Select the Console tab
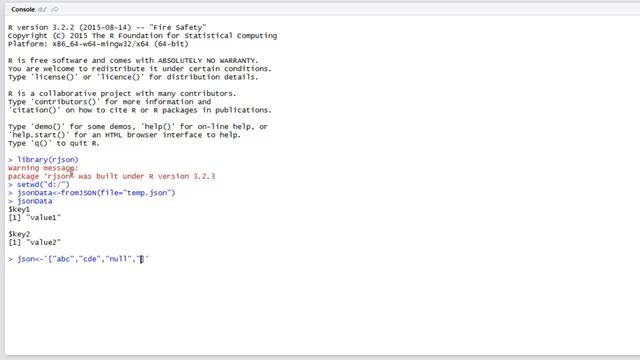Image resolution: width=640 pixels, height=360 pixels. 23,9
